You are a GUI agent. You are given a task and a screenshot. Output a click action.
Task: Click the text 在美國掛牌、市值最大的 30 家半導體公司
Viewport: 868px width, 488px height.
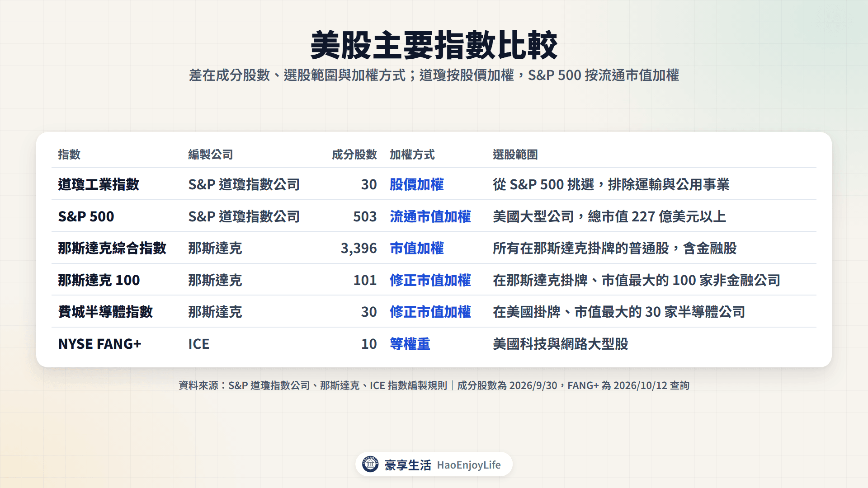(619, 312)
